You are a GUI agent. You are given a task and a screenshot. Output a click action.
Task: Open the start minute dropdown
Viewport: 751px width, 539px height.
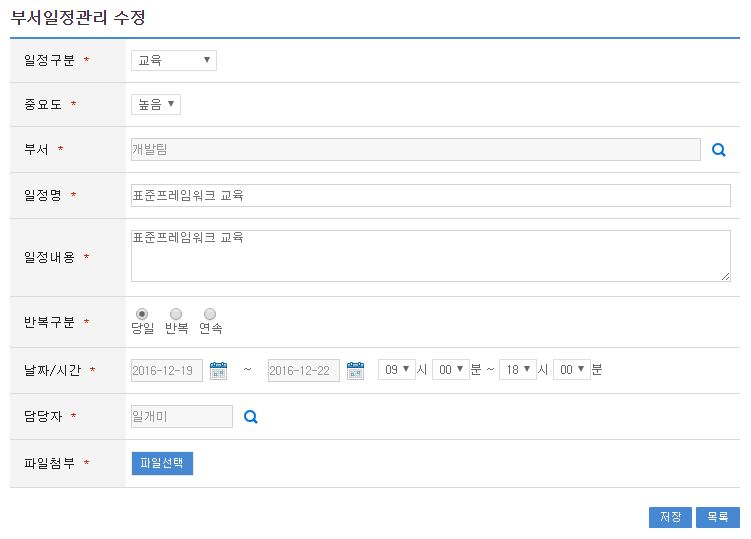[x=450, y=370]
